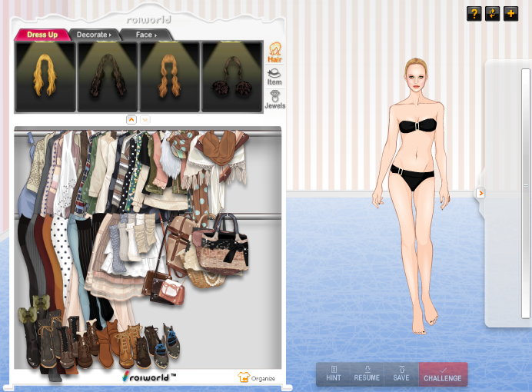
Task: Click the SAVE button
Action: pyautogui.click(x=401, y=374)
